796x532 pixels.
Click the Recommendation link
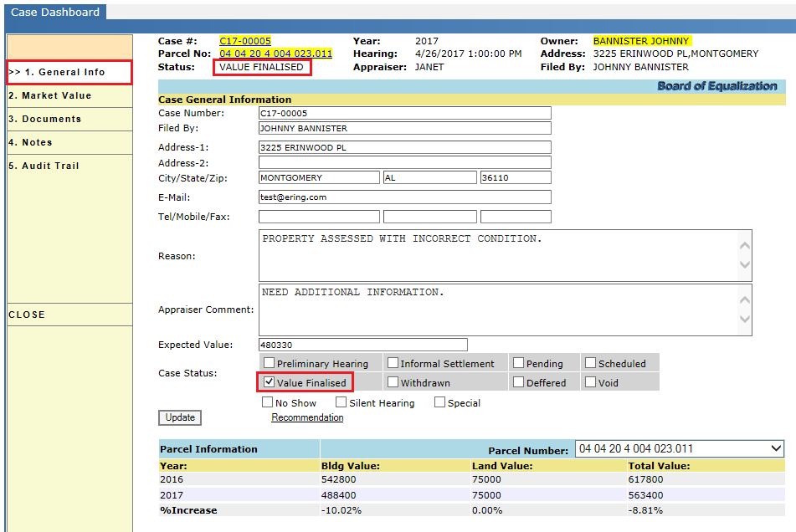tap(307, 417)
